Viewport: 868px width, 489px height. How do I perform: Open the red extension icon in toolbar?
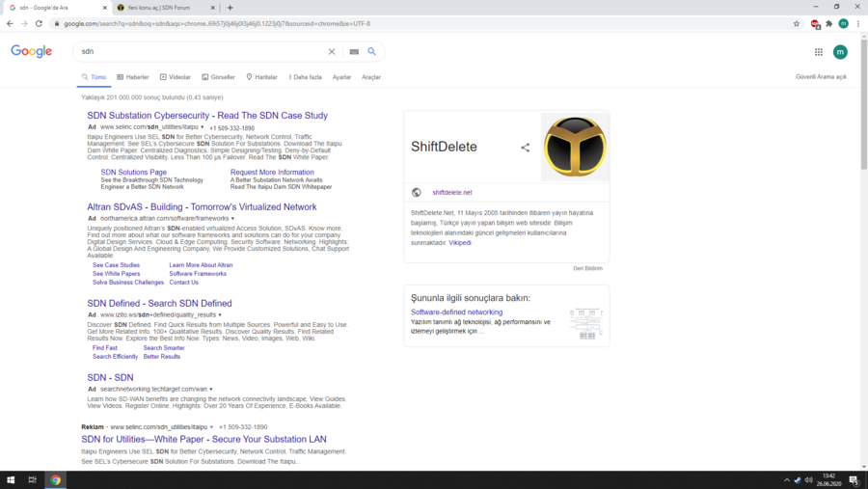click(x=815, y=24)
